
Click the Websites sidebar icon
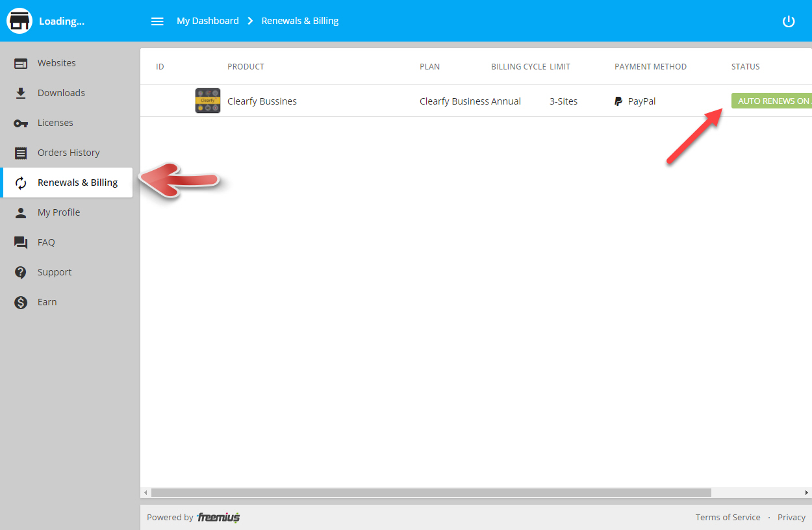pyautogui.click(x=21, y=63)
